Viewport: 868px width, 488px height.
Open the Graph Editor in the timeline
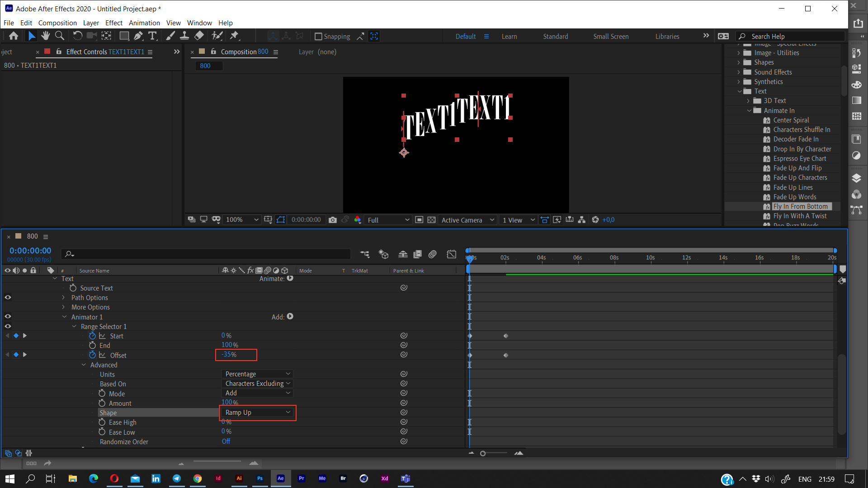click(451, 254)
